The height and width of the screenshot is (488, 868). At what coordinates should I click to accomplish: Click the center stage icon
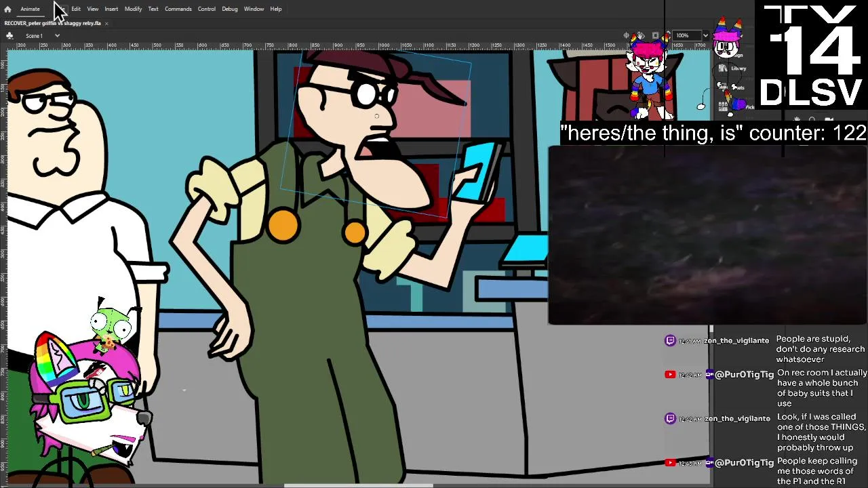coord(627,35)
